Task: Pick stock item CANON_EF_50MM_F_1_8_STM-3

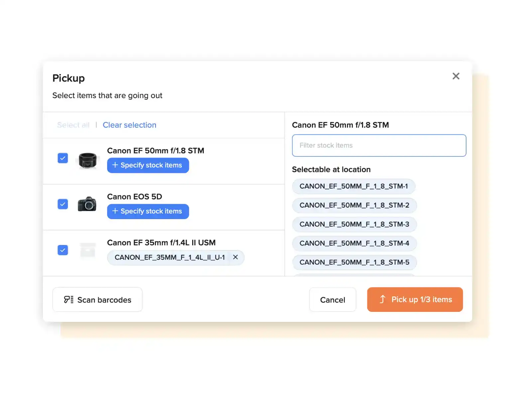Action: click(x=354, y=224)
